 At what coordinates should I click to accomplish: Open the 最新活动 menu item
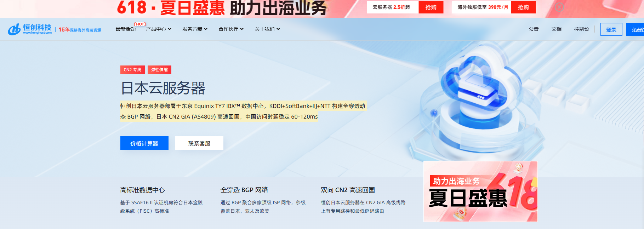(x=126, y=29)
